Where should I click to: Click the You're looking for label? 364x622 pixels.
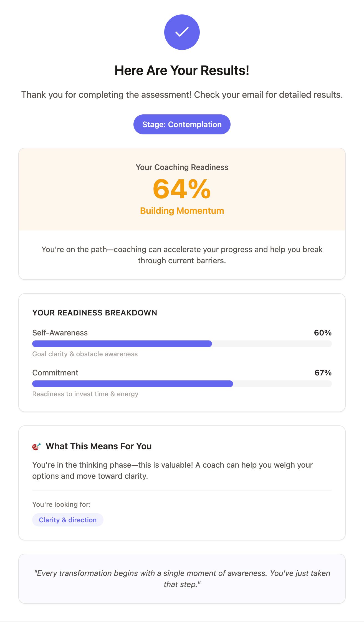tap(61, 504)
